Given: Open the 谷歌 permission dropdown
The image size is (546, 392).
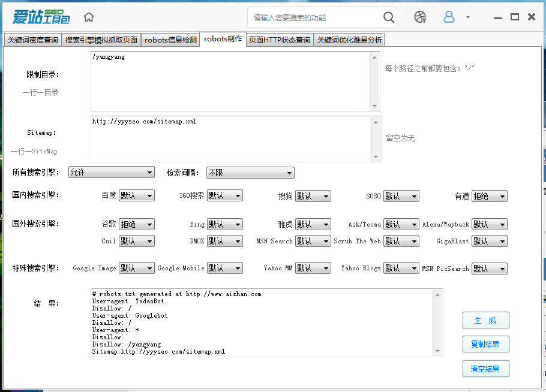Looking at the screenshot, I should coord(136,224).
